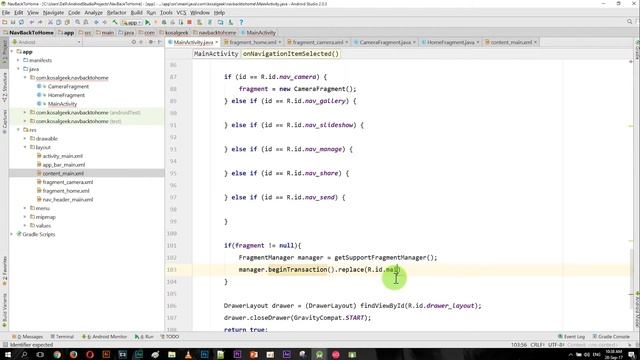
Task: Collapse the app module node
Action: [x=12, y=52]
